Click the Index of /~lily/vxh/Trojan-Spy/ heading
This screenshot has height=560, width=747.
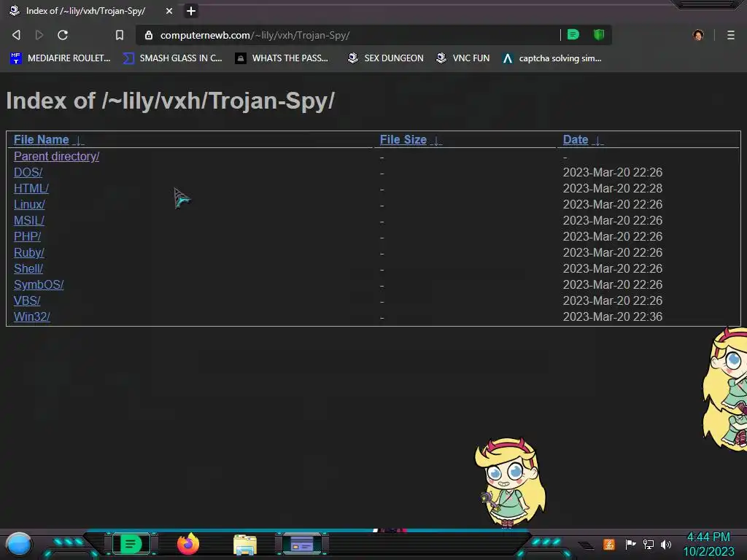pos(170,101)
